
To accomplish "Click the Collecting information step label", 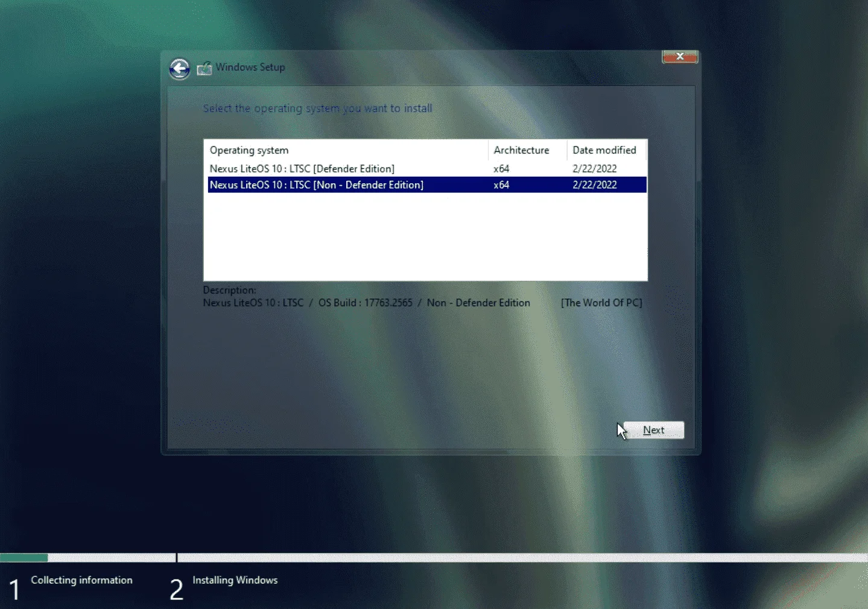I will click(x=81, y=580).
